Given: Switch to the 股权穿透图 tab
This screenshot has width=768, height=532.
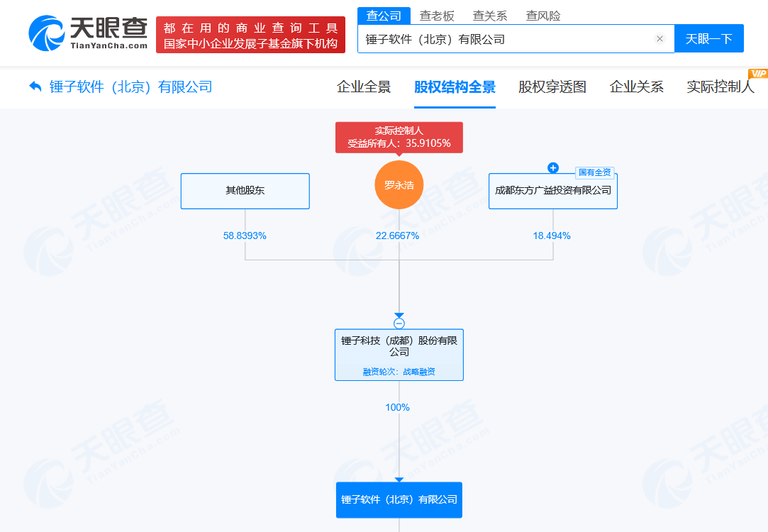Looking at the screenshot, I should pyautogui.click(x=552, y=87).
